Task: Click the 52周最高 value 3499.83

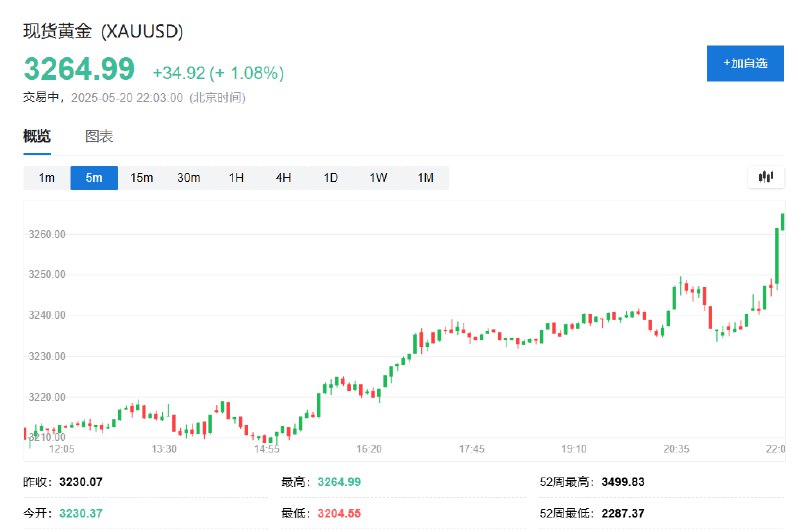Action: pyautogui.click(x=622, y=482)
